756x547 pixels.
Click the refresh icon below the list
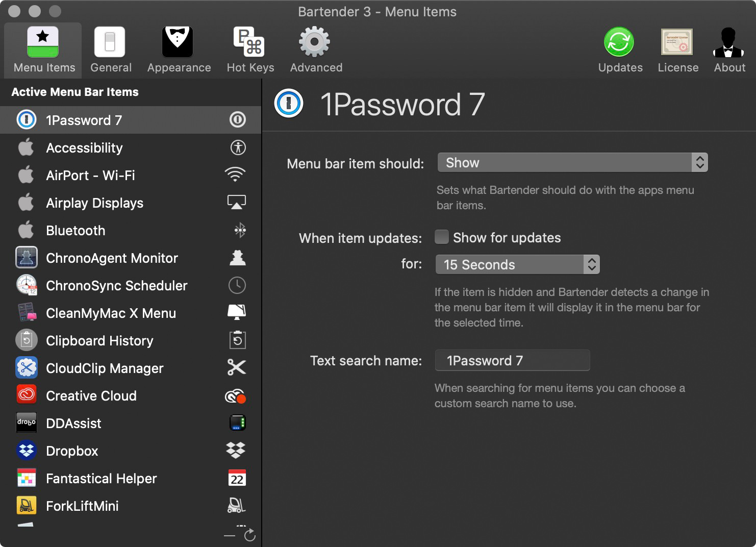[x=249, y=535]
